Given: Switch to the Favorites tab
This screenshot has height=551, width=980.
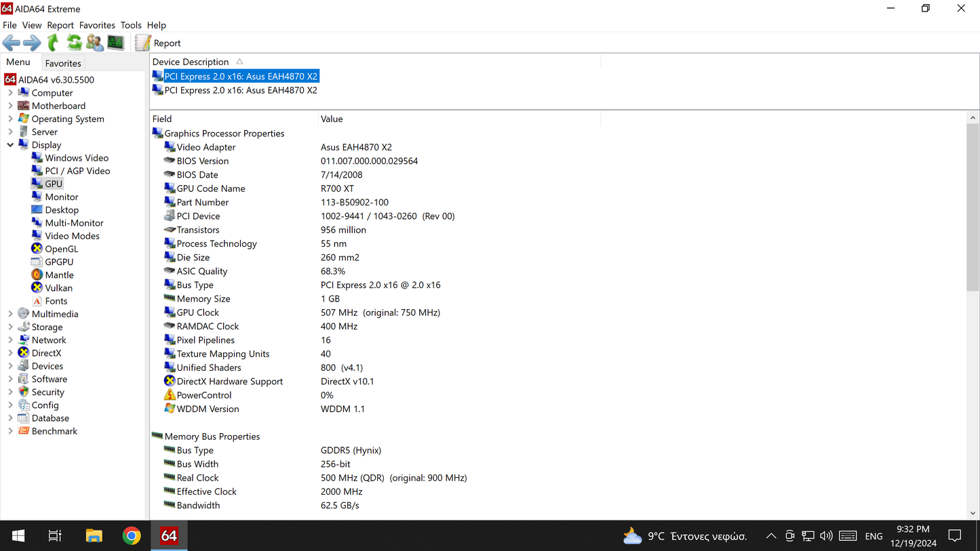Looking at the screenshot, I should click(x=63, y=63).
